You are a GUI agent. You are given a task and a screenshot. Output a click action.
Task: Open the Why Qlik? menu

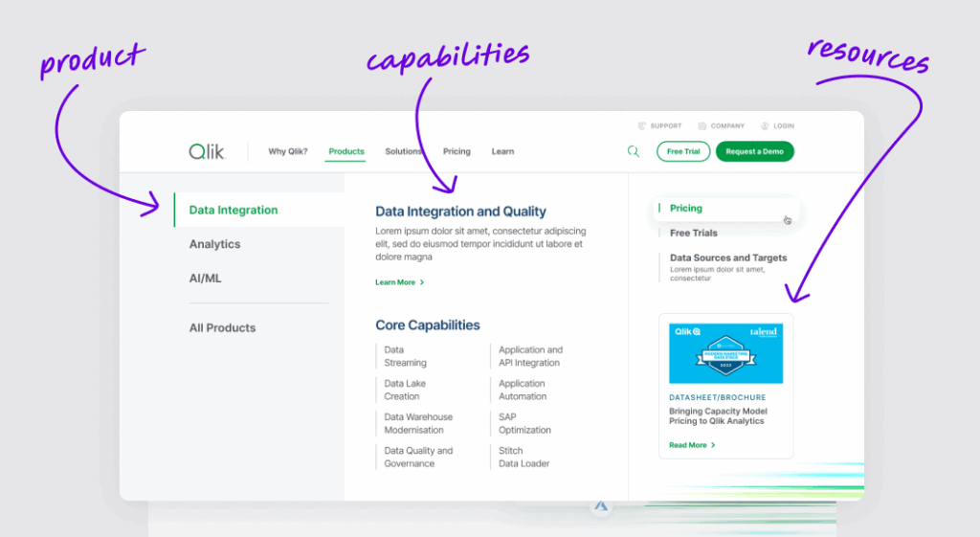[x=287, y=151]
